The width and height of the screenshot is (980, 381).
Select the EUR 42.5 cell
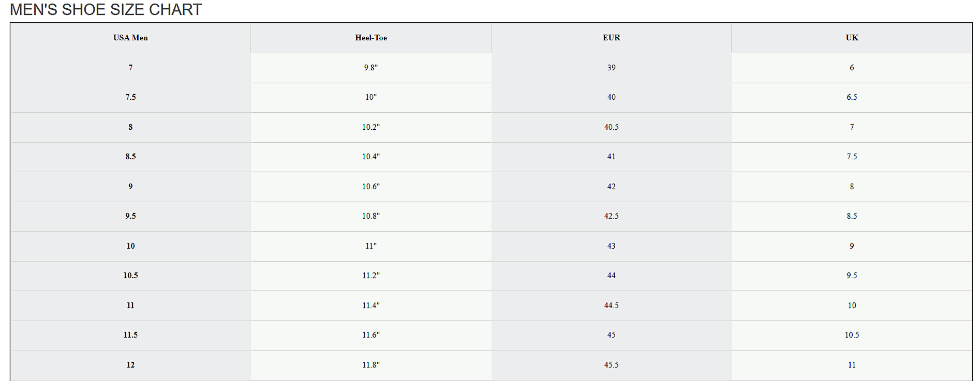point(611,216)
